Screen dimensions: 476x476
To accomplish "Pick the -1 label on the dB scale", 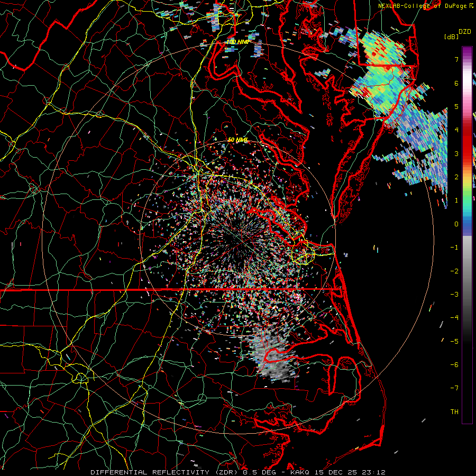I will (x=454, y=248).
